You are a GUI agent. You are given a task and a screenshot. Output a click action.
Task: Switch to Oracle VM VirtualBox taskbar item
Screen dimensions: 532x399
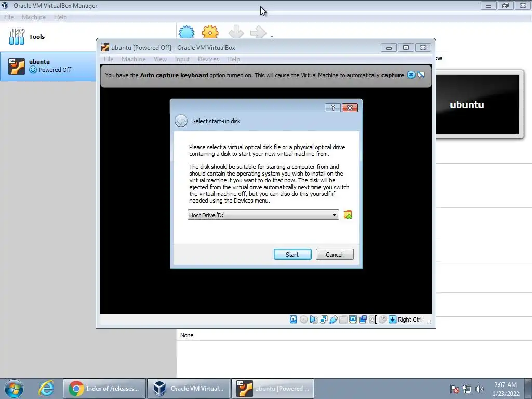pyautogui.click(x=189, y=389)
